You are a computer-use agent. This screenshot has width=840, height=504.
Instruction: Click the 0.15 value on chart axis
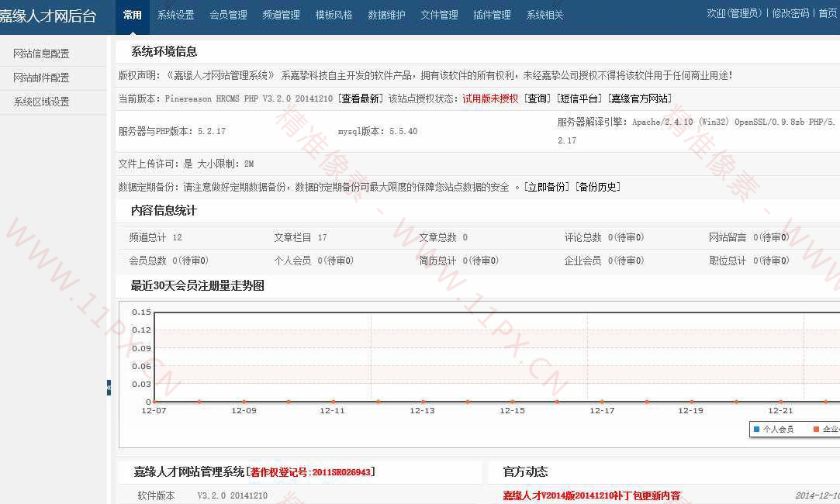pyautogui.click(x=141, y=312)
